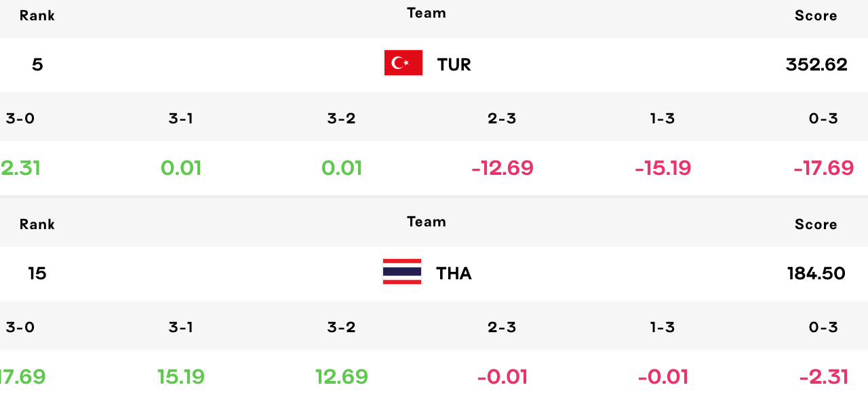
Task: Click the 3-1 column header for Turkey
Action: click(181, 119)
